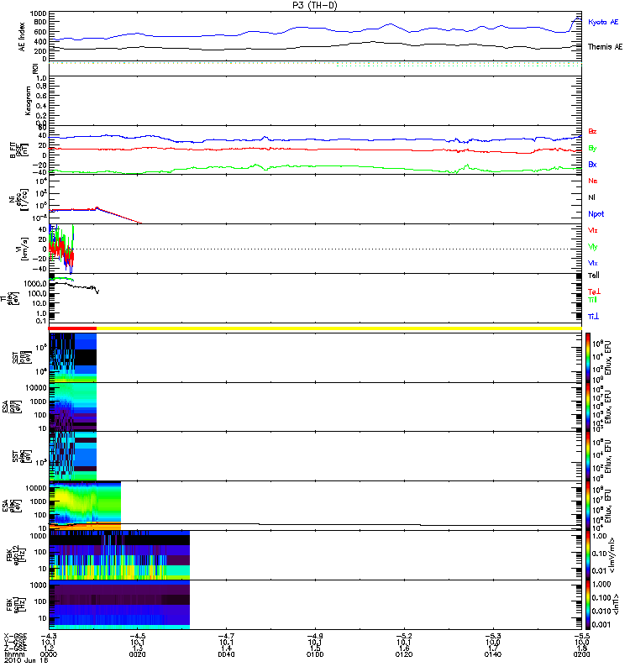Click the "ROI" panel label
Viewport: 630px width, 672px height.
35,68
